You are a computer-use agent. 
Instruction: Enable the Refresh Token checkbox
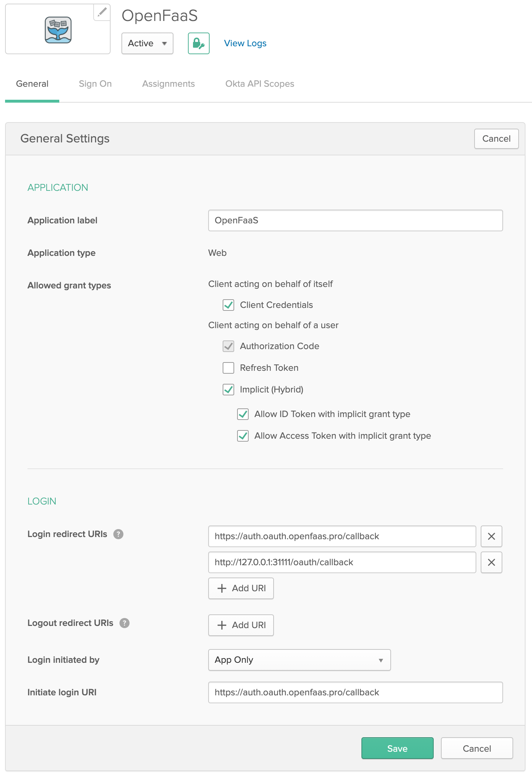[228, 368]
